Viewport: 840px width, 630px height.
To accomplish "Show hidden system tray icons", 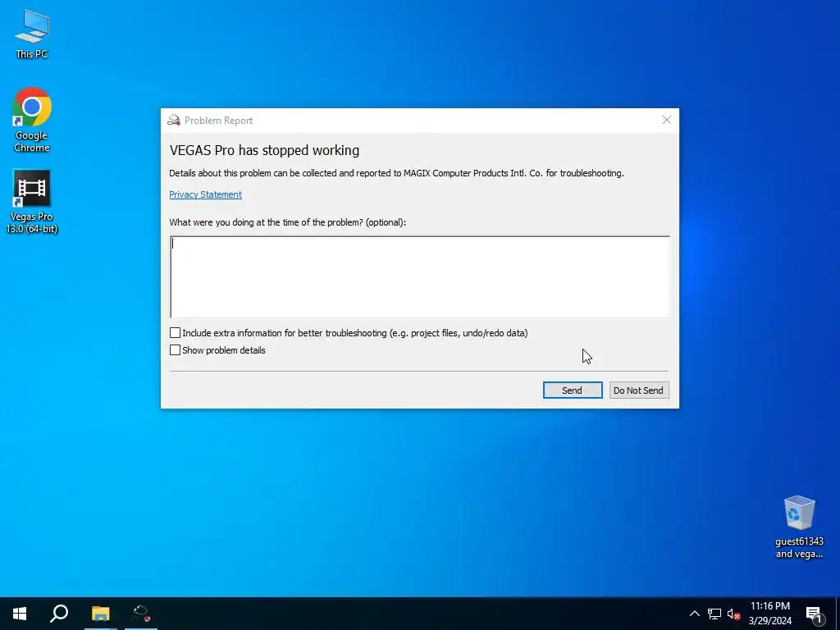I will click(x=694, y=614).
